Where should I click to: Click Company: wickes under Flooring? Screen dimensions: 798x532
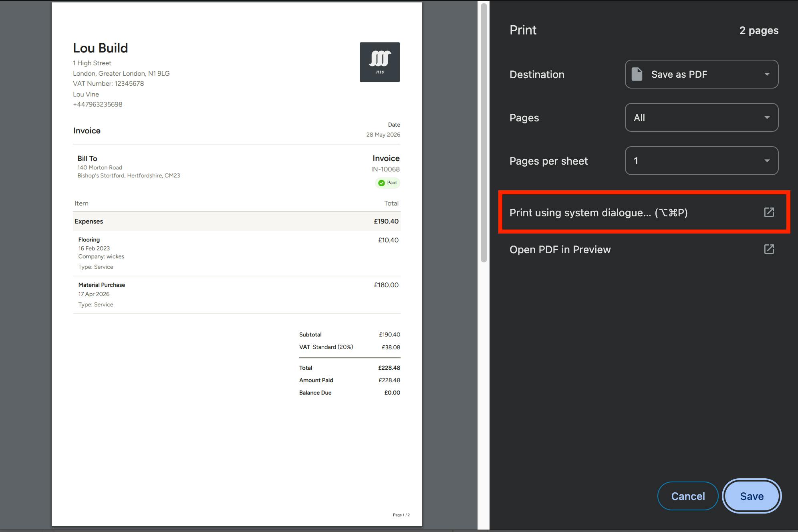coord(101,256)
